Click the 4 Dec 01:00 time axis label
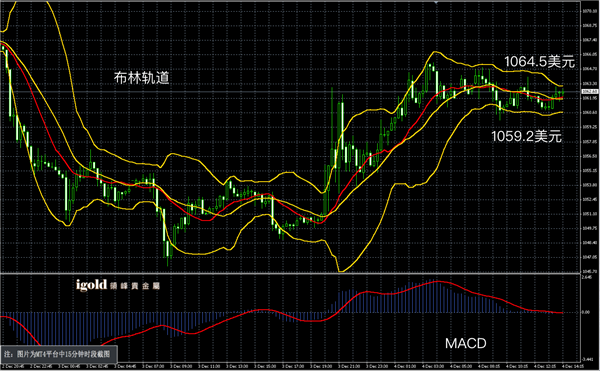The width and height of the screenshot is (600, 371). (x=405, y=366)
